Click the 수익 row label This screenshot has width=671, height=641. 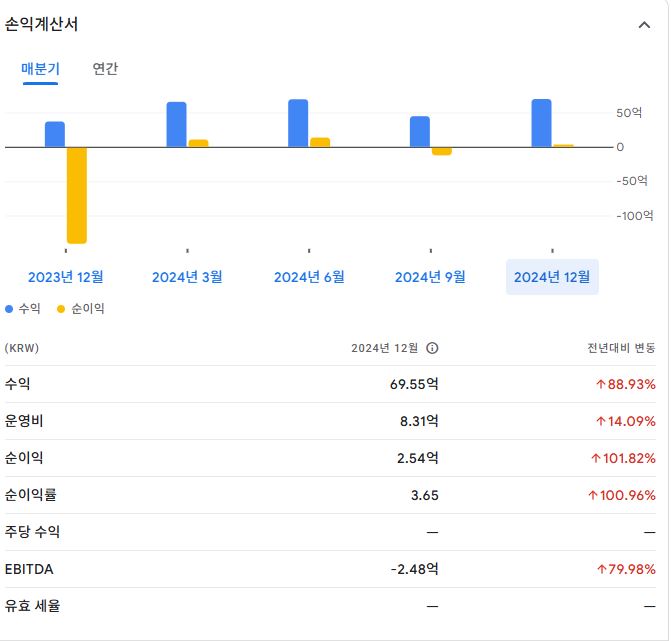point(18,383)
